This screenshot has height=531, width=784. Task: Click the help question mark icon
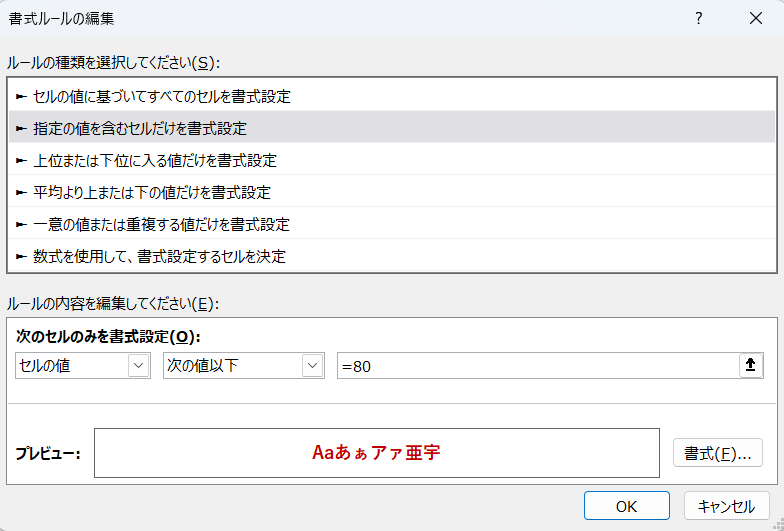(699, 18)
